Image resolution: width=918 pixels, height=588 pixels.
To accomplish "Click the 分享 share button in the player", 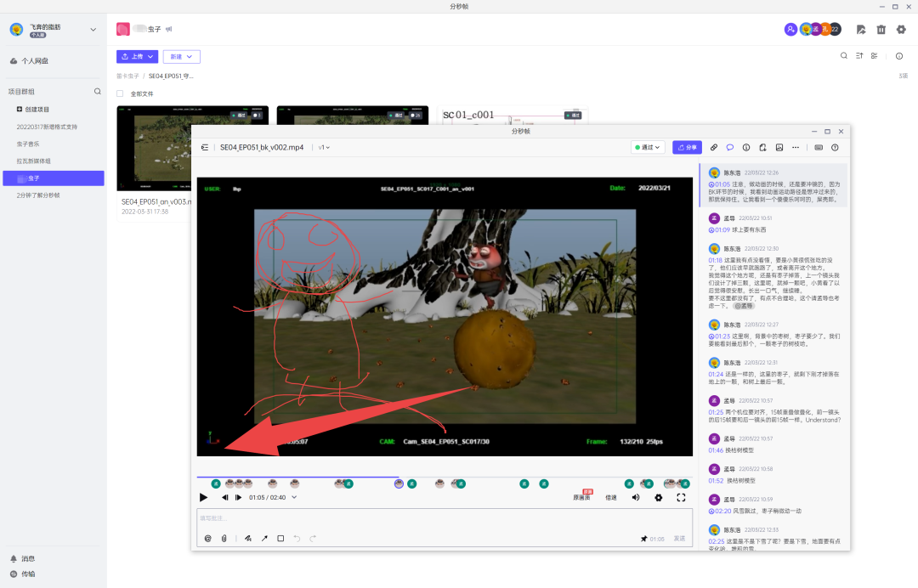I will point(688,148).
